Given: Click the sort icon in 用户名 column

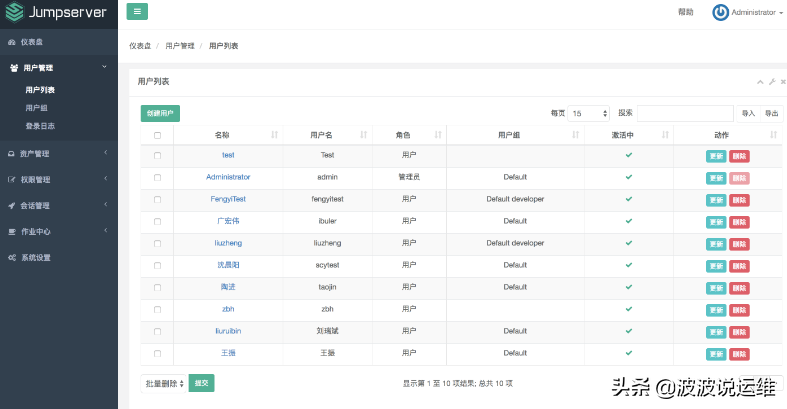Looking at the screenshot, I should pos(363,134).
